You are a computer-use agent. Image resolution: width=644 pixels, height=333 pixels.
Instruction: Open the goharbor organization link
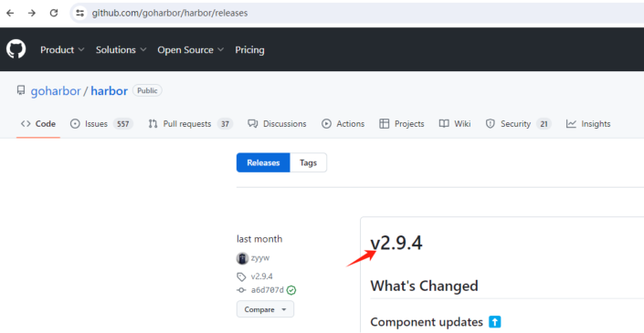coord(56,90)
